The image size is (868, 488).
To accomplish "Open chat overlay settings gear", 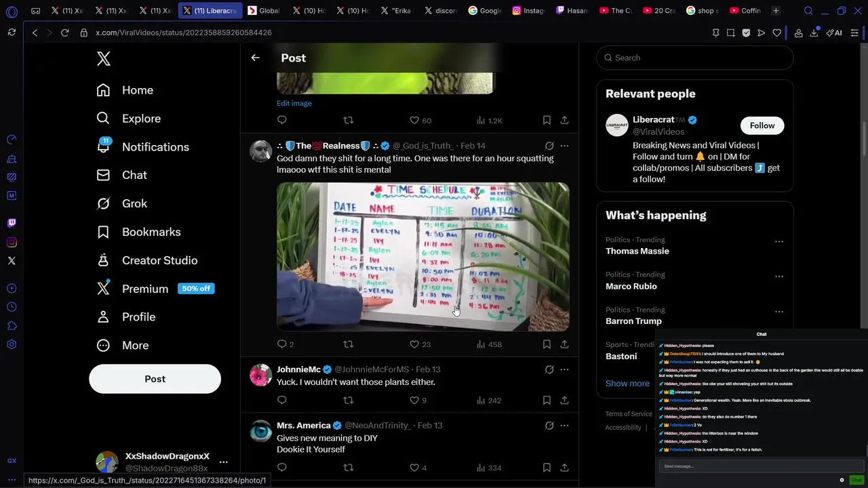I will (x=842, y=480).
